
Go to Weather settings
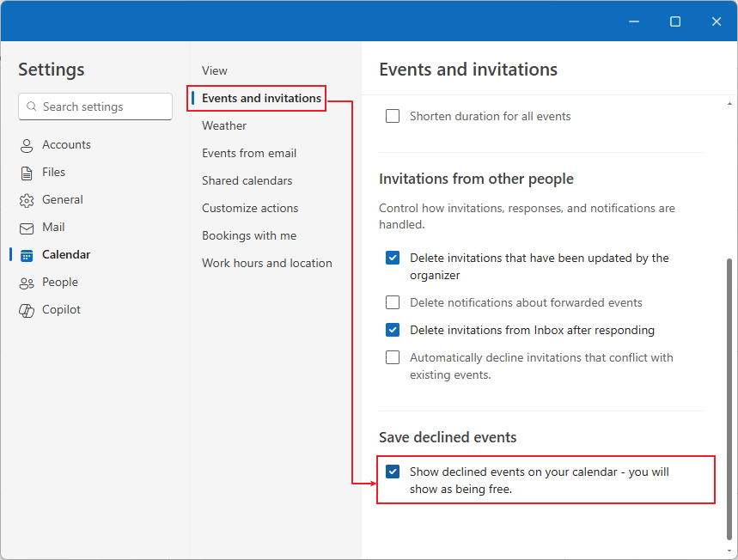pos(224,125)
